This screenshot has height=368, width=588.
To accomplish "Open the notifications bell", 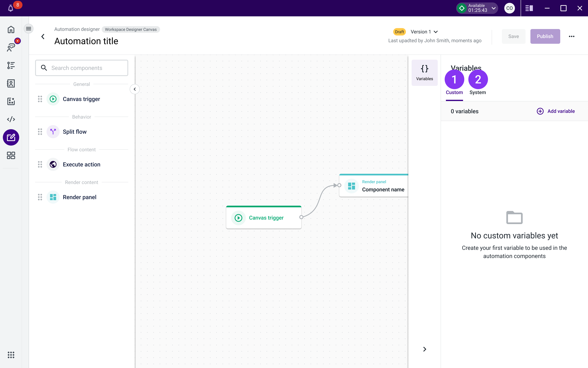I will [x=10, y=9].
